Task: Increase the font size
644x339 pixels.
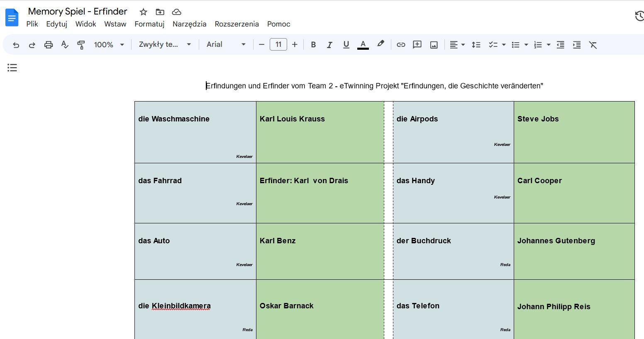Action: click(295, 45)
